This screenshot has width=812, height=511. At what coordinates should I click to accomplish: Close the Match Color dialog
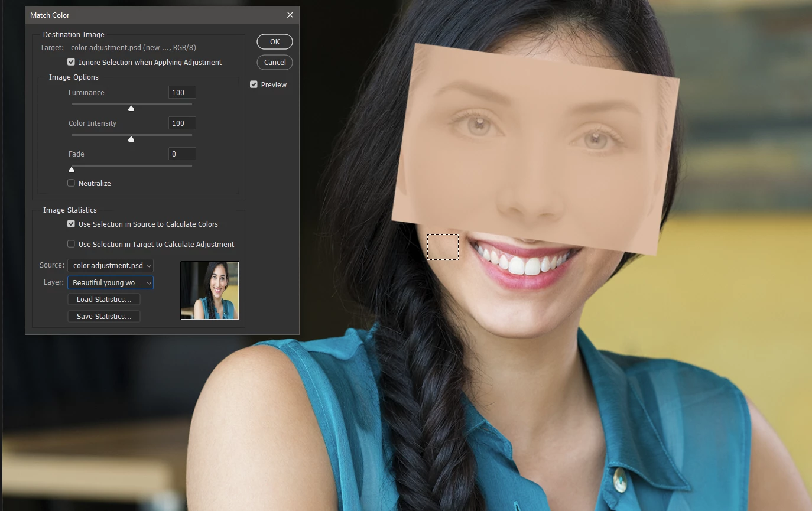[290, 15]
